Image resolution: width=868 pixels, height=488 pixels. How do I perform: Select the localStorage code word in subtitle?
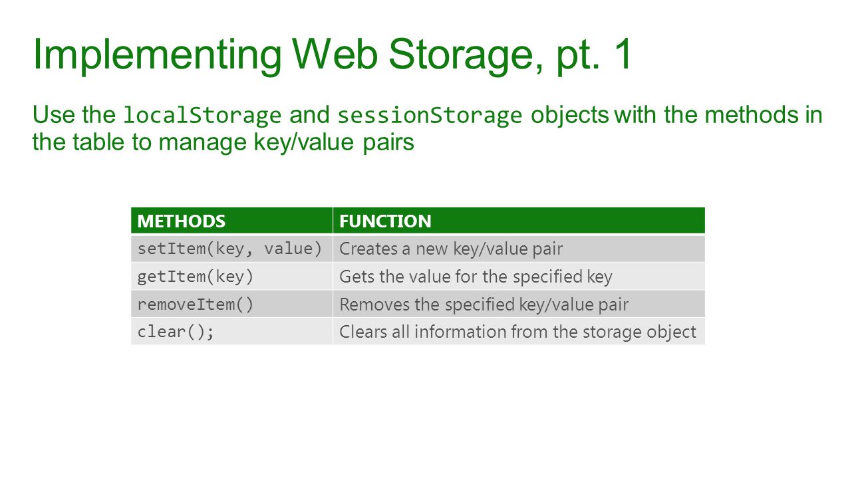(202, 116)
